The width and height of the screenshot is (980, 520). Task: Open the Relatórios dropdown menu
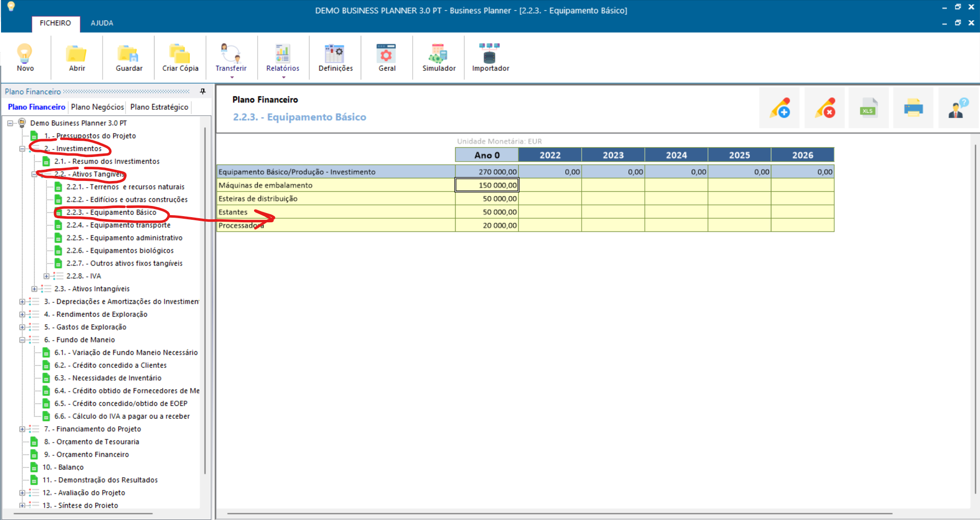click(x=283, y=60)
